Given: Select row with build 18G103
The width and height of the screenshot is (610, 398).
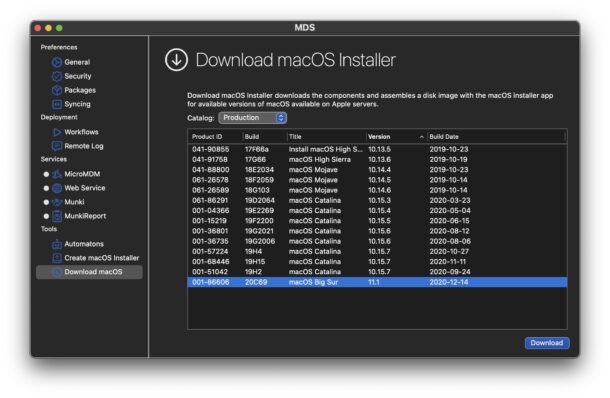Looking at the screenshot, I should pos(377,190).
